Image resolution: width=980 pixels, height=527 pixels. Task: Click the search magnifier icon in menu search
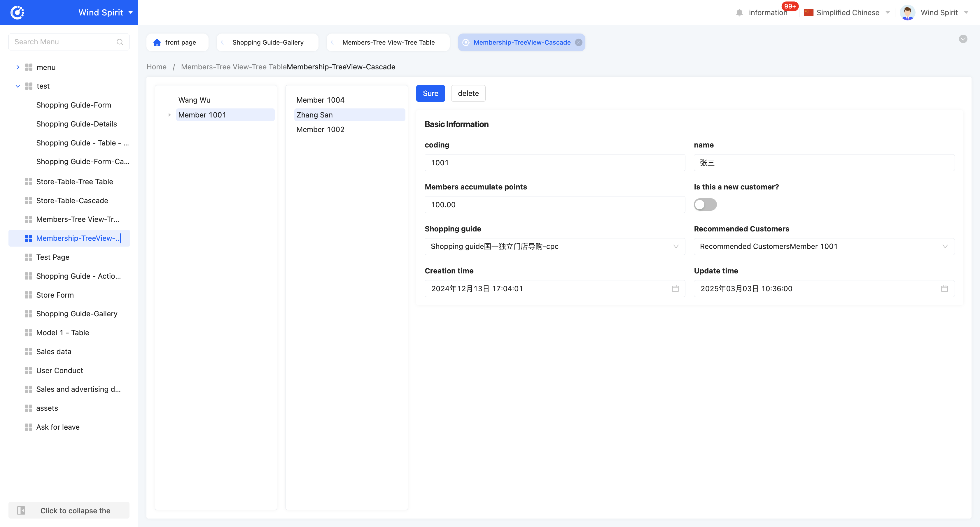point(120,42)
